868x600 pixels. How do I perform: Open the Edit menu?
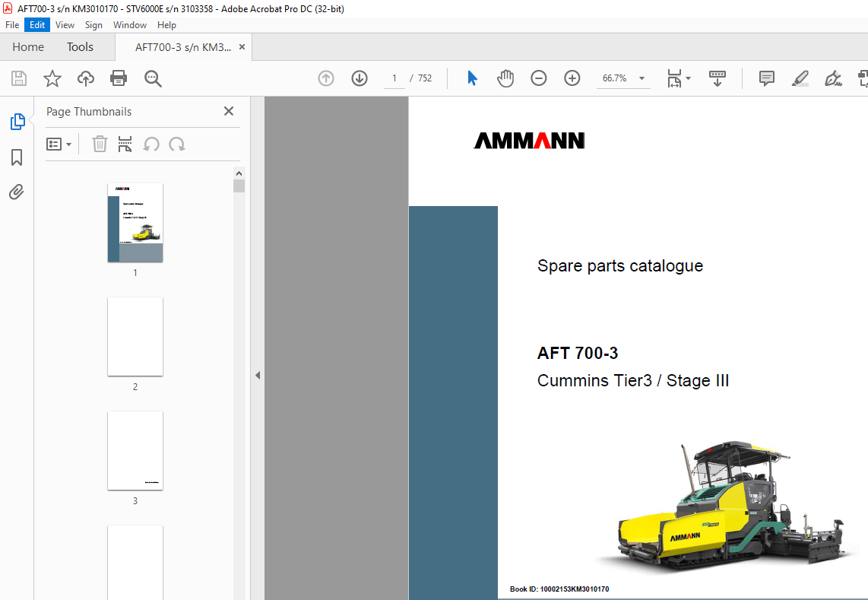[x=37, y=25]
